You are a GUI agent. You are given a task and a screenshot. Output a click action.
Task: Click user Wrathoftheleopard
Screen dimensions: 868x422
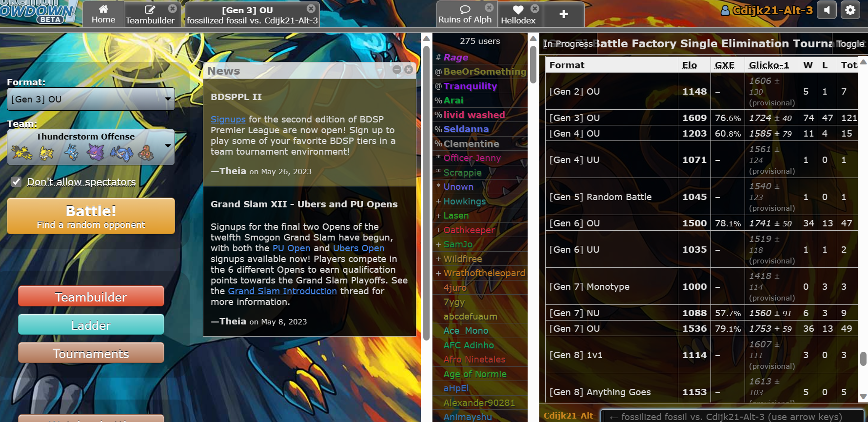click(x=480, y=273)
